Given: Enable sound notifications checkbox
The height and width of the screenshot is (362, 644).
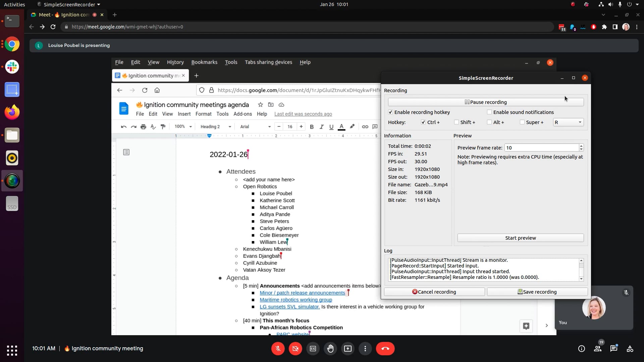Looking at the screenshot, I should tap(489, 112).
